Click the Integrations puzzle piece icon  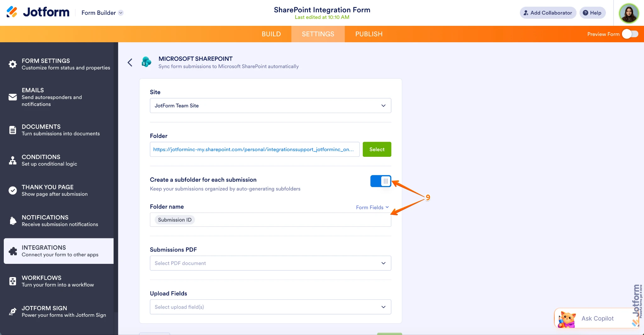coord(13,251)
